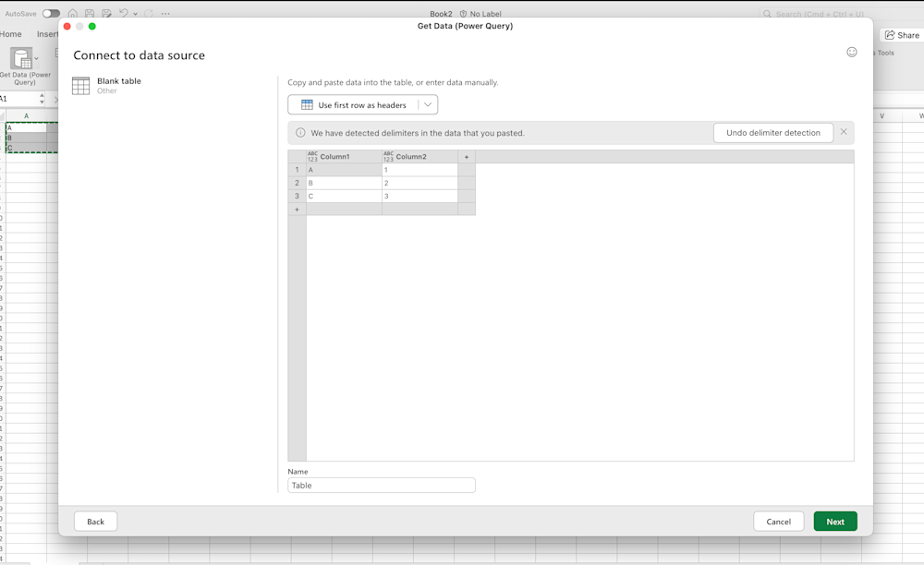Click the Next button

pyautogui.click(x=834, y=521)
